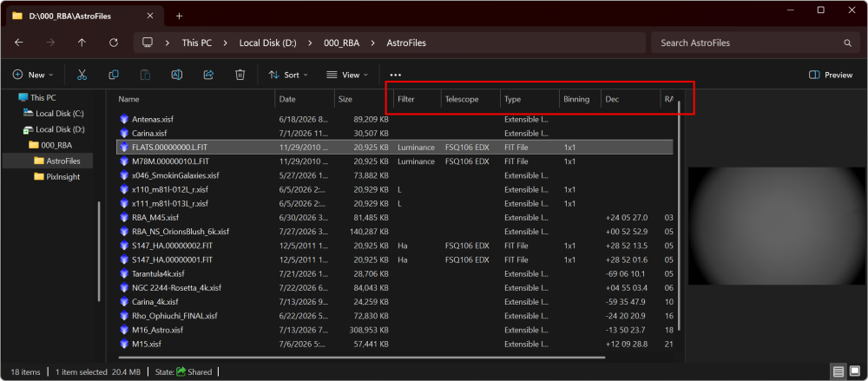
Task: Open the View dropdown menu
Action: [347, 75]
